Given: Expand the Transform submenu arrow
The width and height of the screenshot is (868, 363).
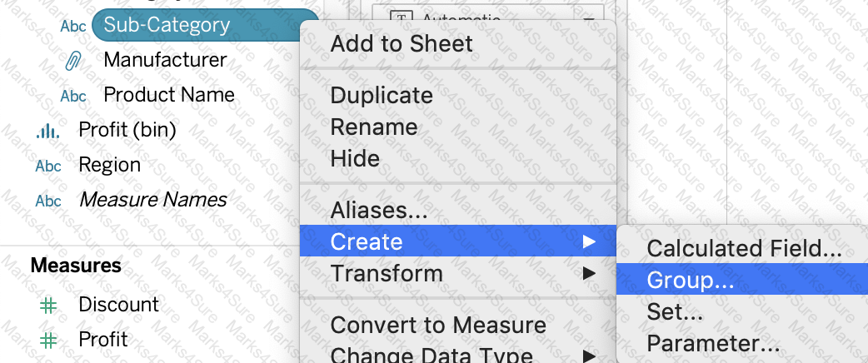Looking at the screenshot, I should pos(589,273).
